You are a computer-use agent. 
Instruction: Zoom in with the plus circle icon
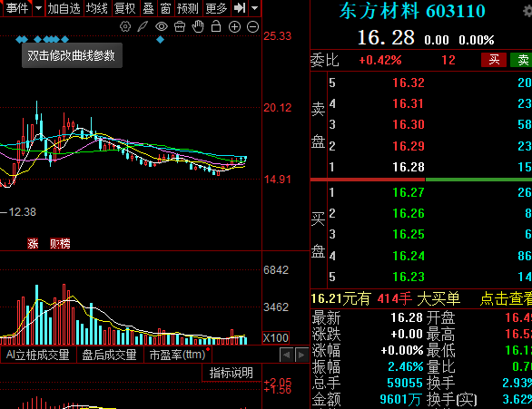[x=234, y=27]
